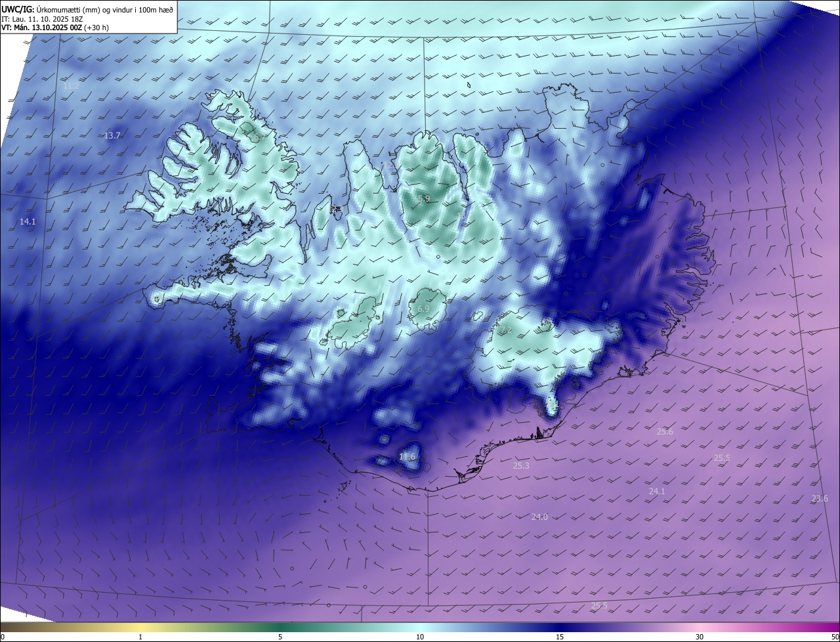Select the 25.6 value label
Image resolution: width=840 pixels, height=642 pixels.
pyautogui.click(x=665, y=432)
